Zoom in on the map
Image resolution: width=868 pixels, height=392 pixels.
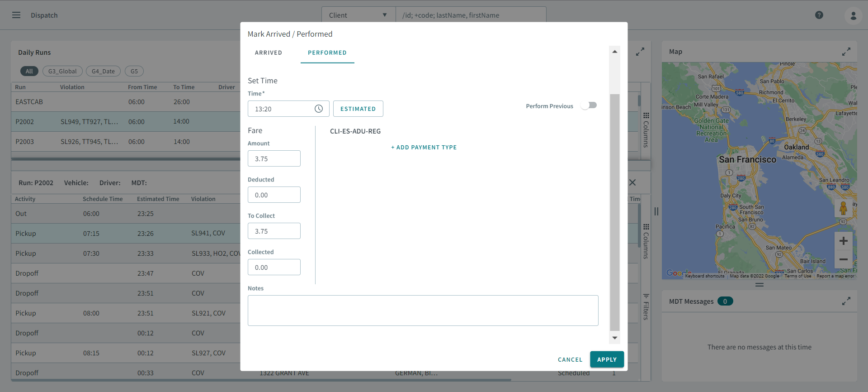coord(843,241)
